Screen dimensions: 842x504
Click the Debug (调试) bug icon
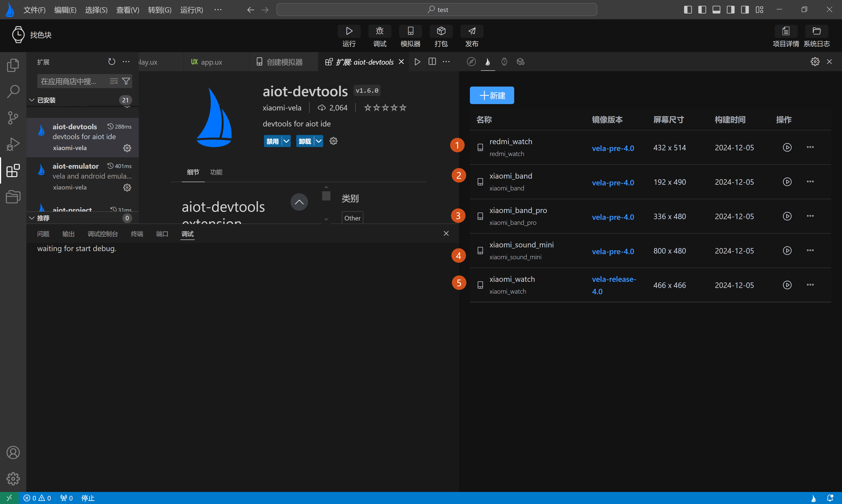click(380, 31)
